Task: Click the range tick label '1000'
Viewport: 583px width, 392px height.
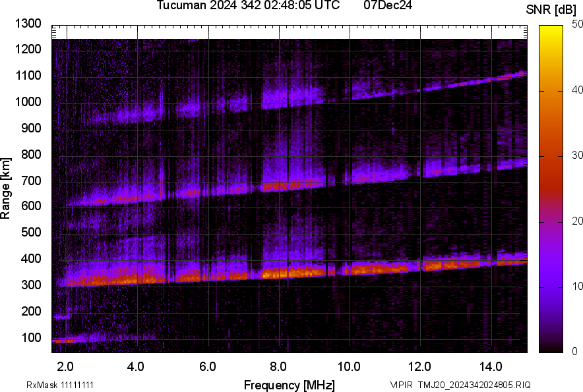Action: (x=28, y=101)
